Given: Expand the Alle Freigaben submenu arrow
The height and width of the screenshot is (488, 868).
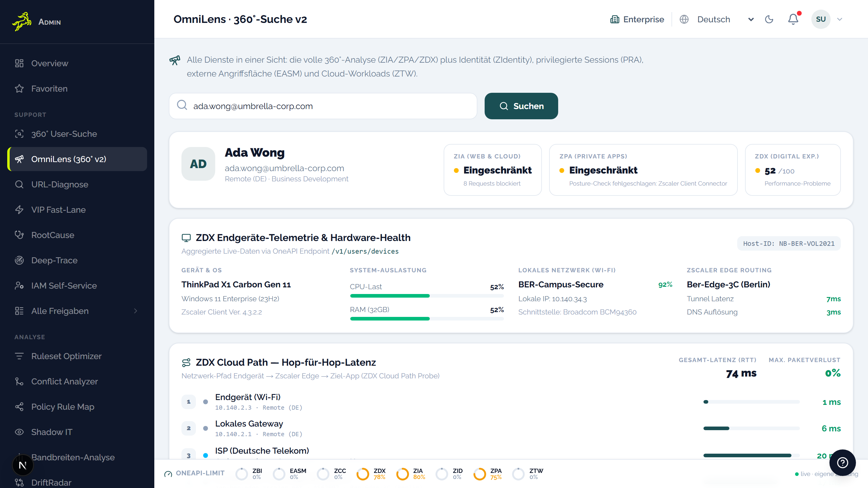Looking at the screenshot, I should 135,311.
